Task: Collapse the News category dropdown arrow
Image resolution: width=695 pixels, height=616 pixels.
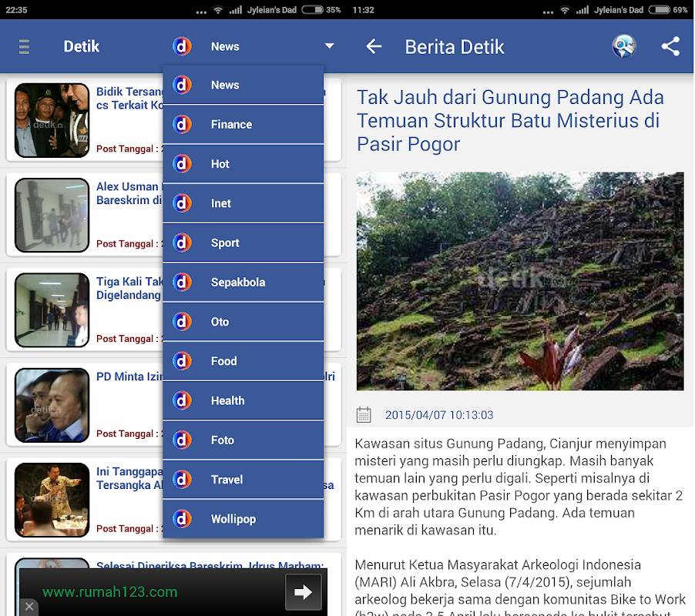Action: pos(329,45)
